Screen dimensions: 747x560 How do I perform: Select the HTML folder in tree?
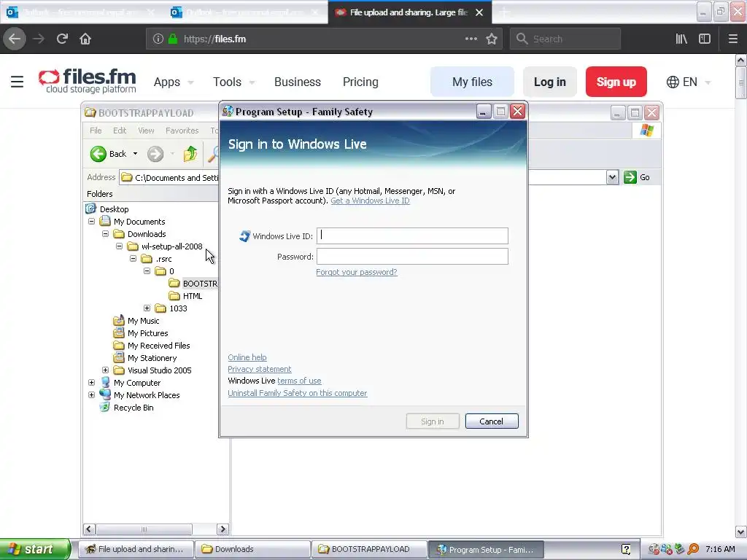[x=193, y=296]
